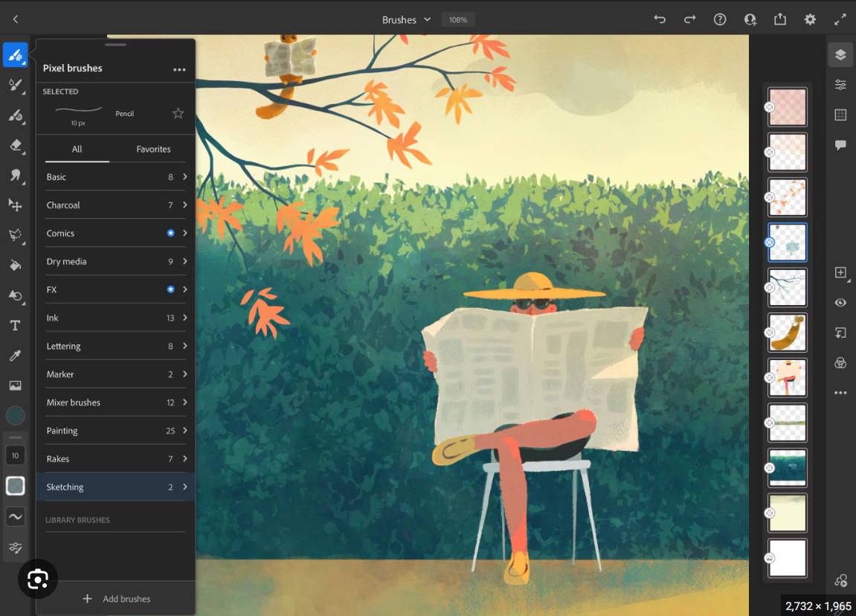Pick the Eyedropper tool

[15, 356]
